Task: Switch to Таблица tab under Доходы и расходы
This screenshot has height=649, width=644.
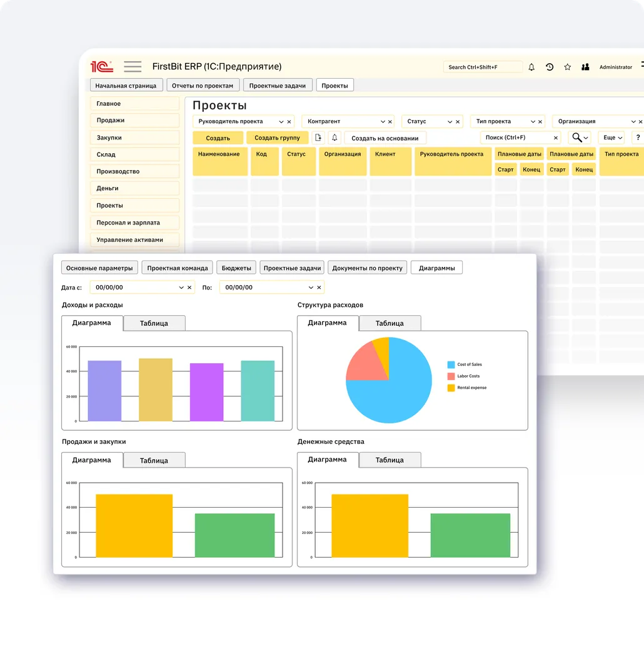Action: click(x=154, y=323)
